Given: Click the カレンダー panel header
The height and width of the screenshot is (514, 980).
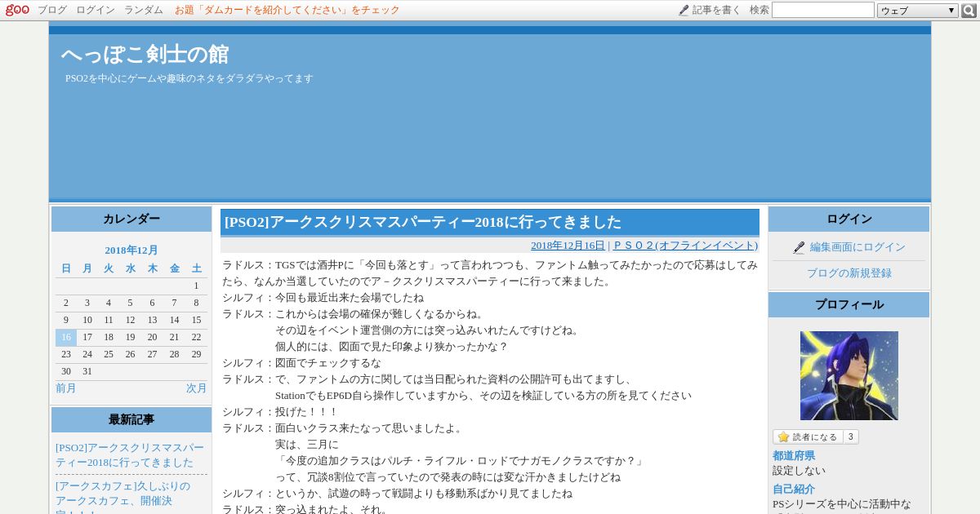Looking at the screenshot, I should (x=131, y=219).
